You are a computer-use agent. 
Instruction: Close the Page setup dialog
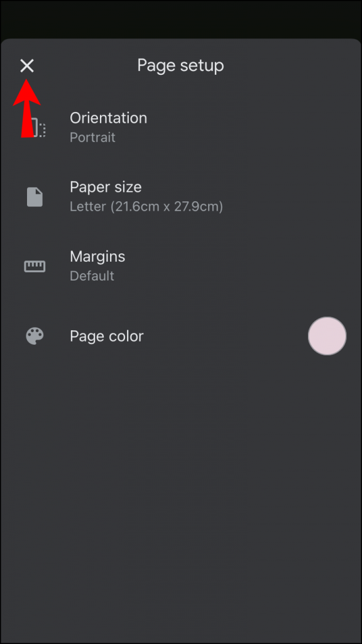point(28,65)
